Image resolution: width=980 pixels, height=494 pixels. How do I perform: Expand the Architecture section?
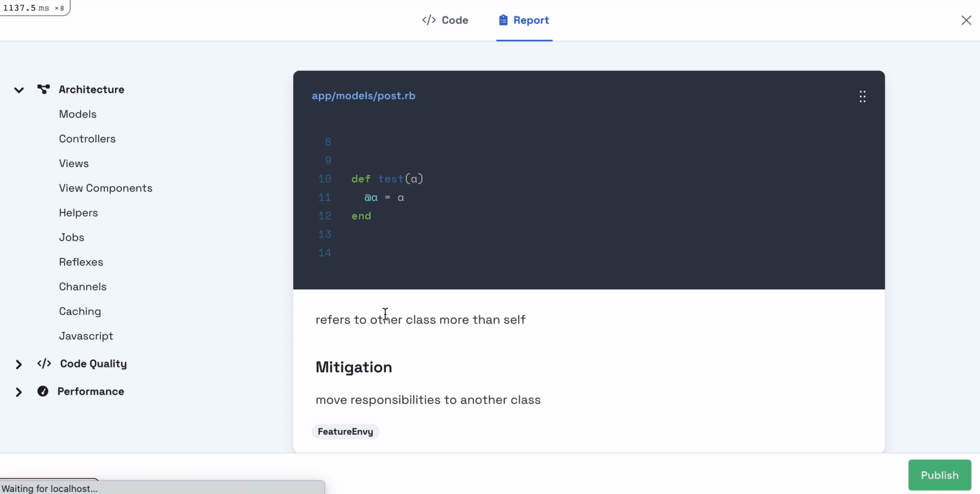19,89
